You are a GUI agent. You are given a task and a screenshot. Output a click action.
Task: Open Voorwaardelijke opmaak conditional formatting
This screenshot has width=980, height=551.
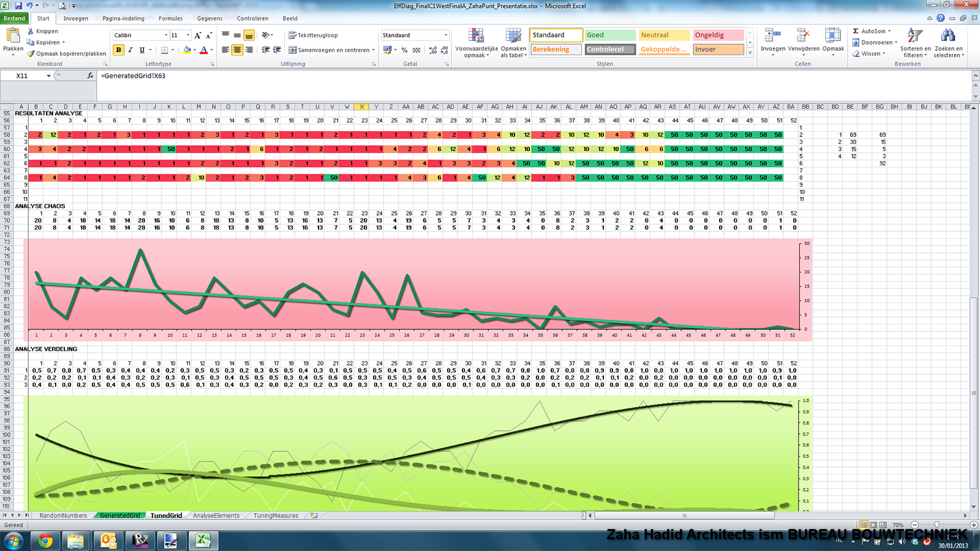(x=477, y=43)
